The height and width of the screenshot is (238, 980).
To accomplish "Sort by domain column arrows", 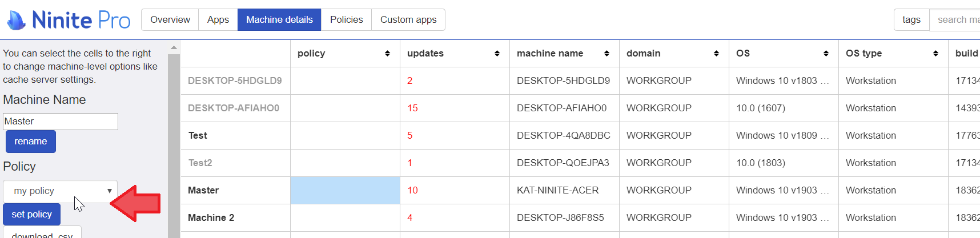I will (x=716, y=53).
